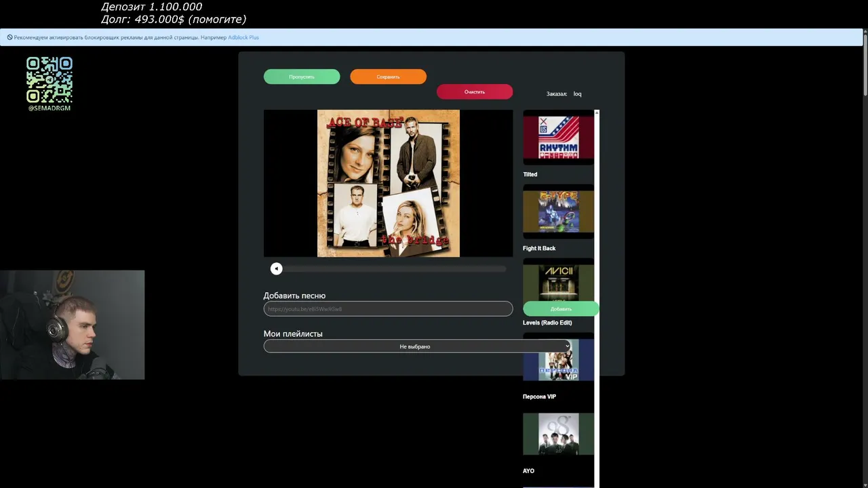
Task: Click the Ace of Base video player
Action: click(x=388, y=184)
